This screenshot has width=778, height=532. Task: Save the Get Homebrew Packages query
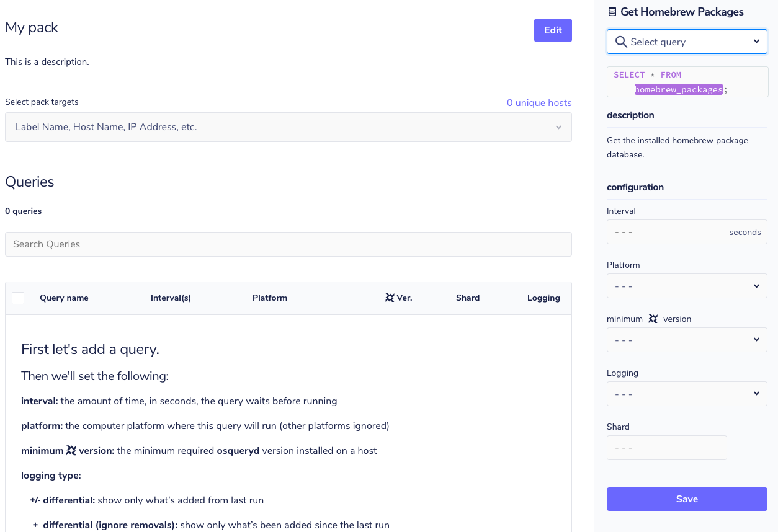[x=686, y=499]
